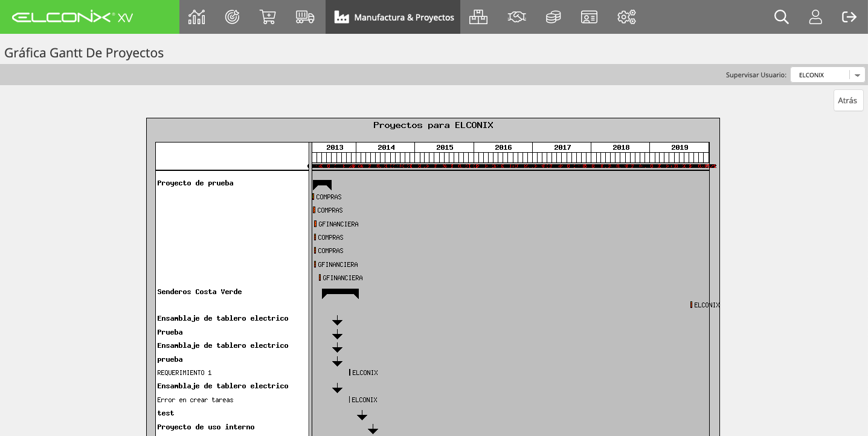Click the magnifier search icon
Screen dimensions: 868x436
[x=782, y=17]
